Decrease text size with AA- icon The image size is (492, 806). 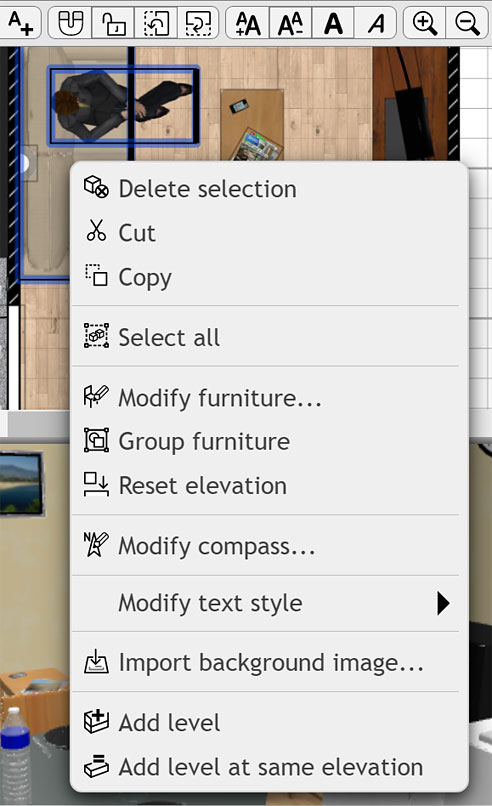pyautogui.click(x=290, y=23)
